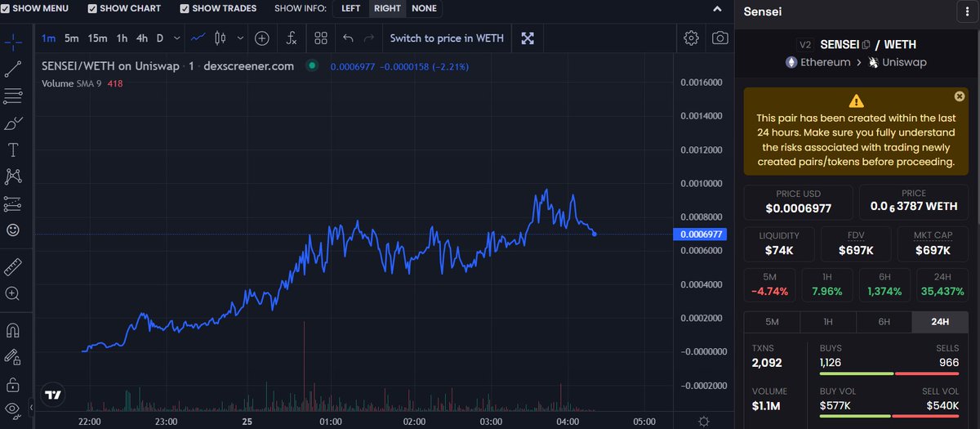This screenshot has height=429, width=980.
Task: Select the ruler measure tool
Action: click(13, 266)
